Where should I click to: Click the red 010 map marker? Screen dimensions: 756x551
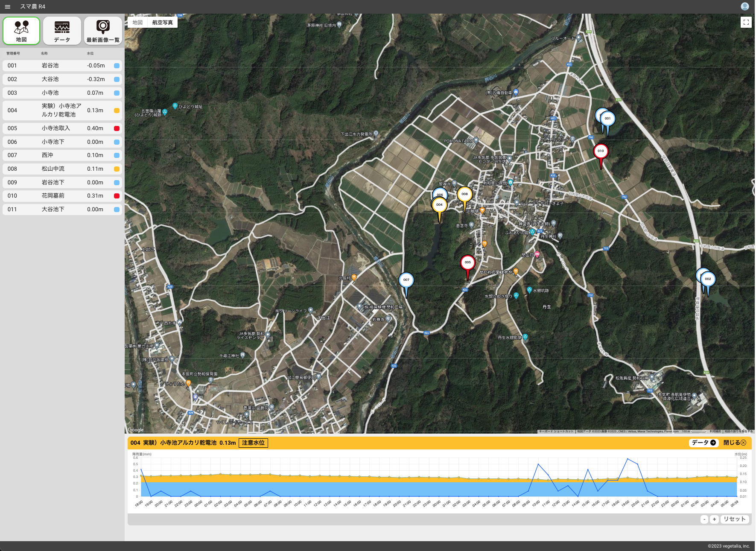(x=601, y=152)
